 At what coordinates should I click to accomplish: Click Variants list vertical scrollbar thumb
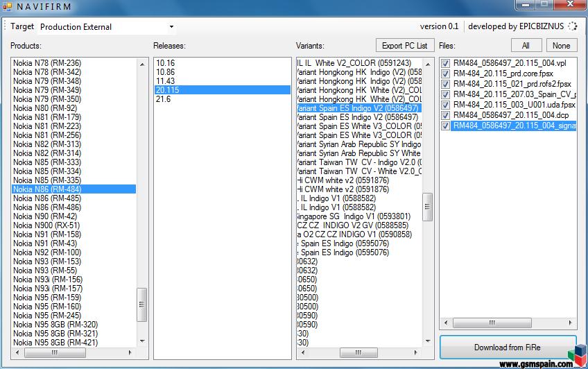[428, 207]
